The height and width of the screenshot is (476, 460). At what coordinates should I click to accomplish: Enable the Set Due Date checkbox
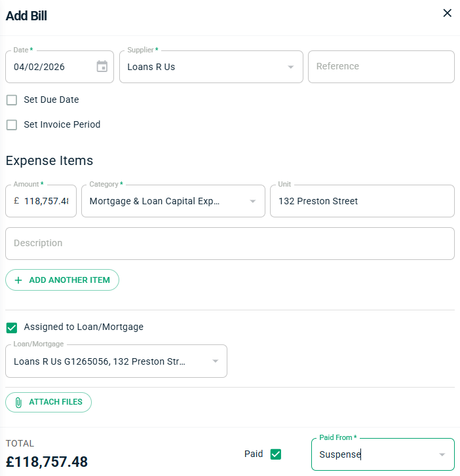(x=12, y=100)
